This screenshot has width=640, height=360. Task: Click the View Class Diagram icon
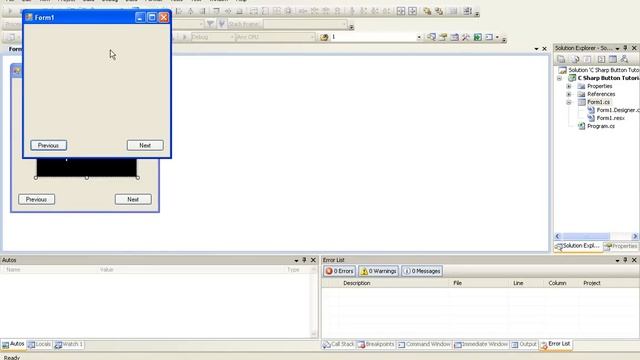click(x=624, y=59)
